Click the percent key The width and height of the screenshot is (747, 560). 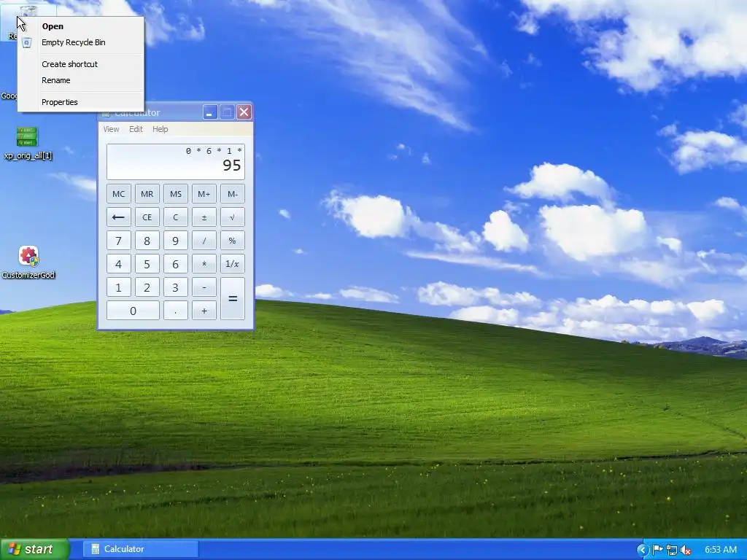pyautogui.click(x=233, y=241)
